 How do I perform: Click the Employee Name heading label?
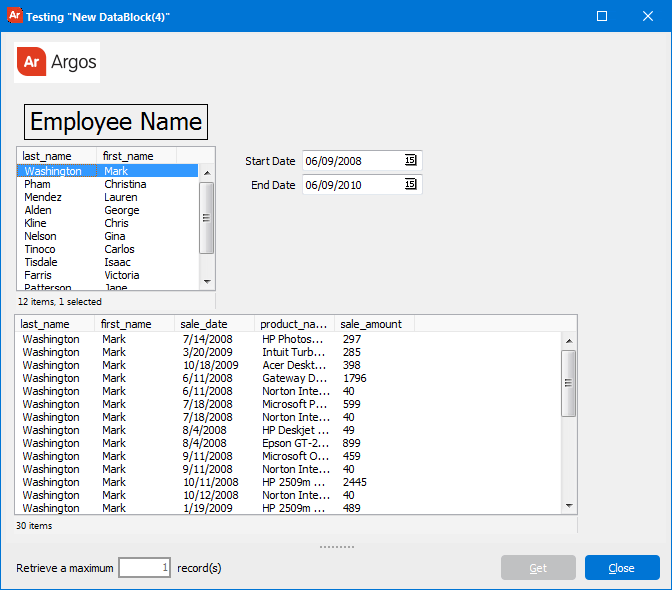116,122
